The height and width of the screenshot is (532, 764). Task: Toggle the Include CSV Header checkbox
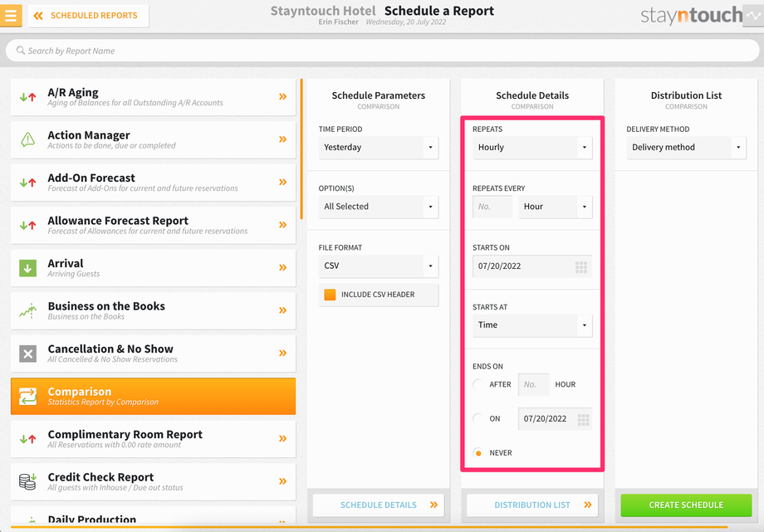click(x=330, y=295)
